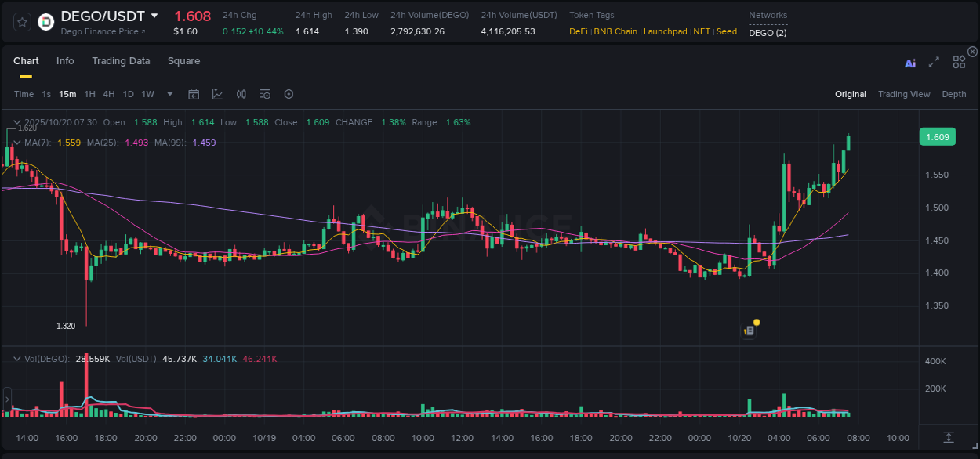Open the Networks DEGO (2) dropdown
The height and width of the screenshot is (459, 980).
(x=767, y=33)
